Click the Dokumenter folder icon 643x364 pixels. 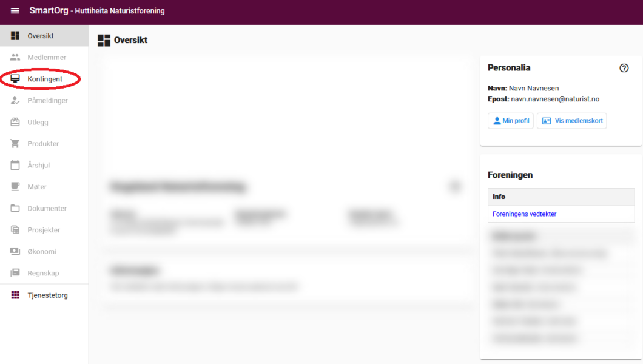[x=15, y=208]
